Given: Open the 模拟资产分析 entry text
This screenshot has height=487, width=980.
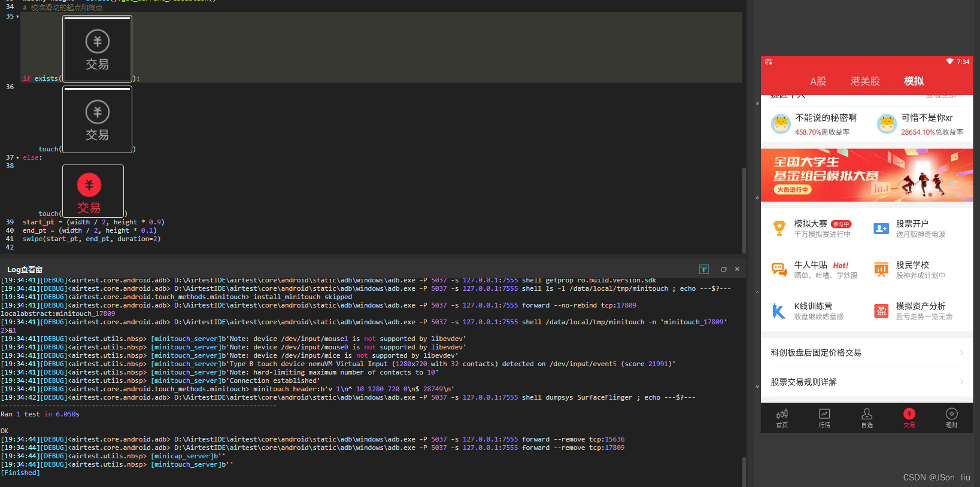Looking at the screenshot, I should click(920, 306).
